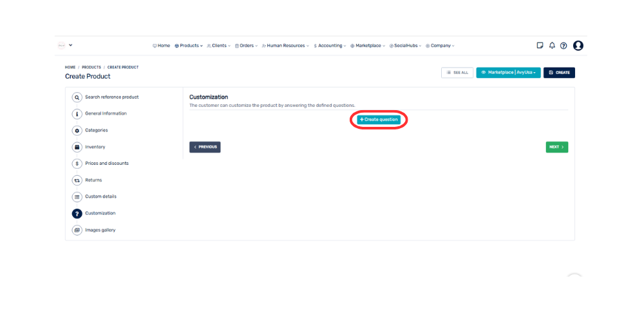644x322 pixels.
Task: Select the General Information info icon
Action: click(x=77, y=114)
